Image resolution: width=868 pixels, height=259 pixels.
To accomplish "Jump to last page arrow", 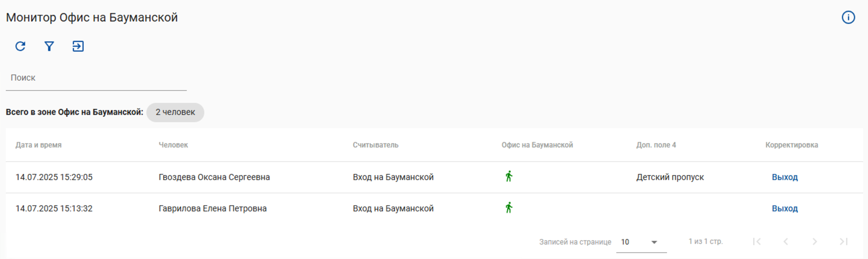I will (x=843, y=242).
